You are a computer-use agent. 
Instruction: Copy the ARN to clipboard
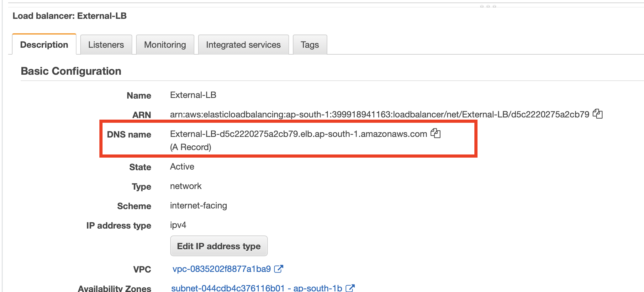[598, 114]
